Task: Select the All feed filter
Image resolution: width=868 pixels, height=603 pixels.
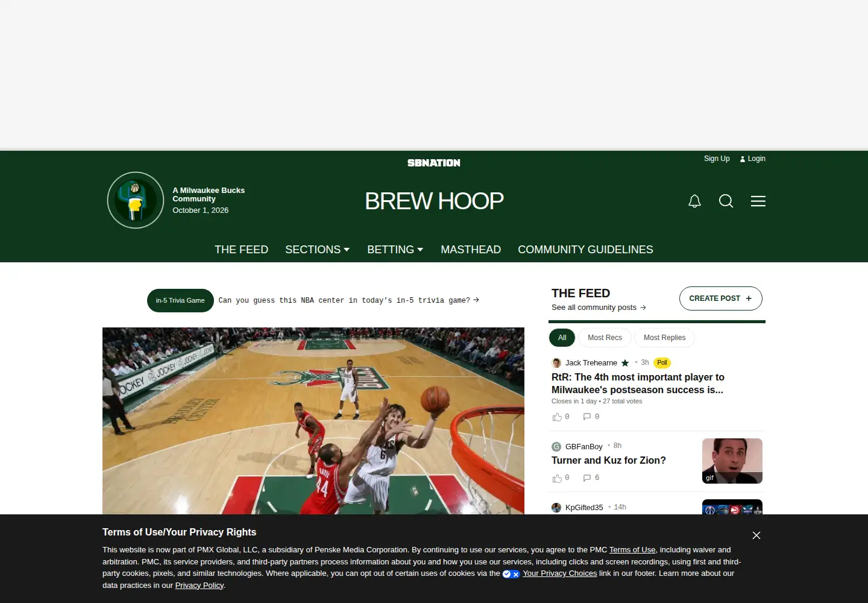Action: (562, 338)
